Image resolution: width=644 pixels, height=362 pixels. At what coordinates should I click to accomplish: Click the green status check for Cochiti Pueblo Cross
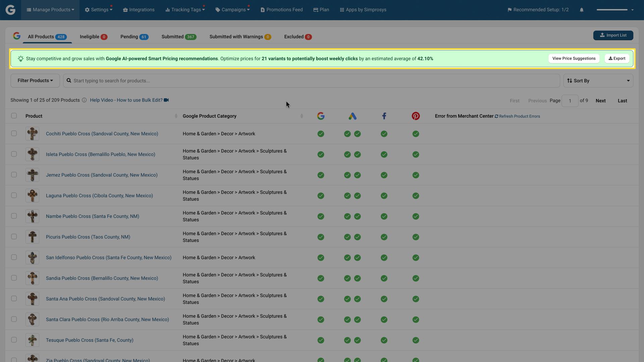coord(321,133)
